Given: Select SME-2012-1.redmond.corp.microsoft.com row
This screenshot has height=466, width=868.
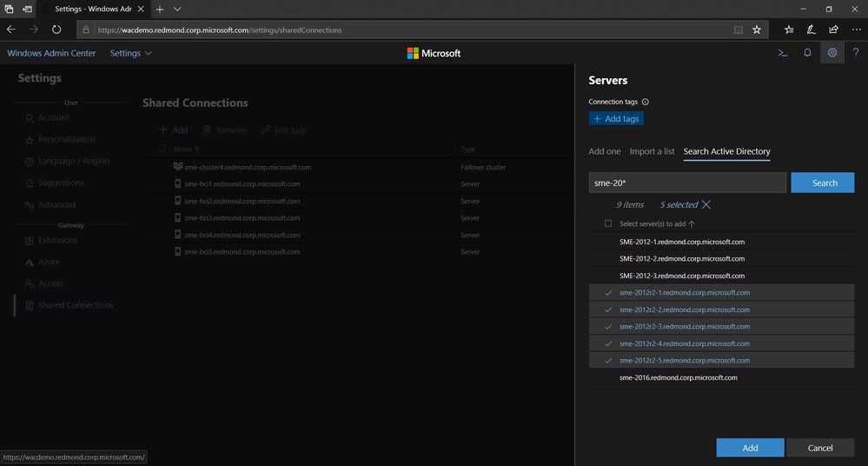Looking at the screenshot, I should click(x=721, y=243).
